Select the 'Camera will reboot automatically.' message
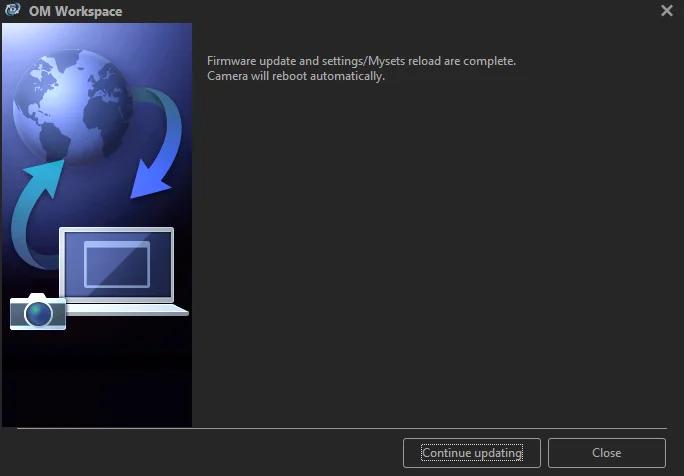This screenshot has width=684, height=476. point(296,76)
